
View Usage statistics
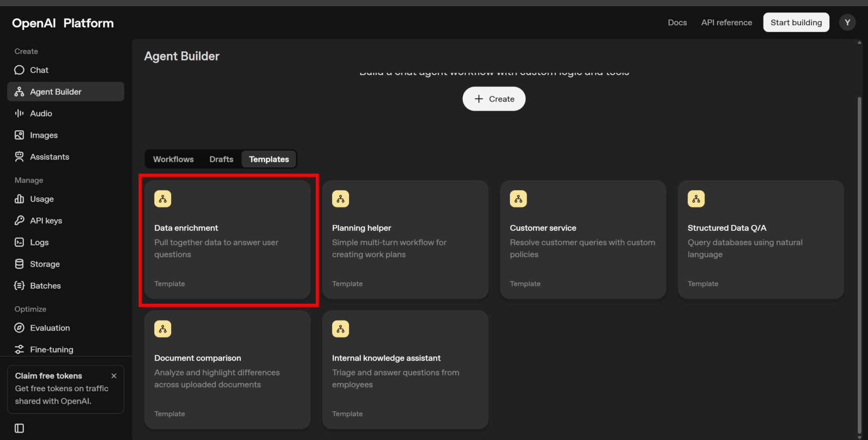coord(42,199)
